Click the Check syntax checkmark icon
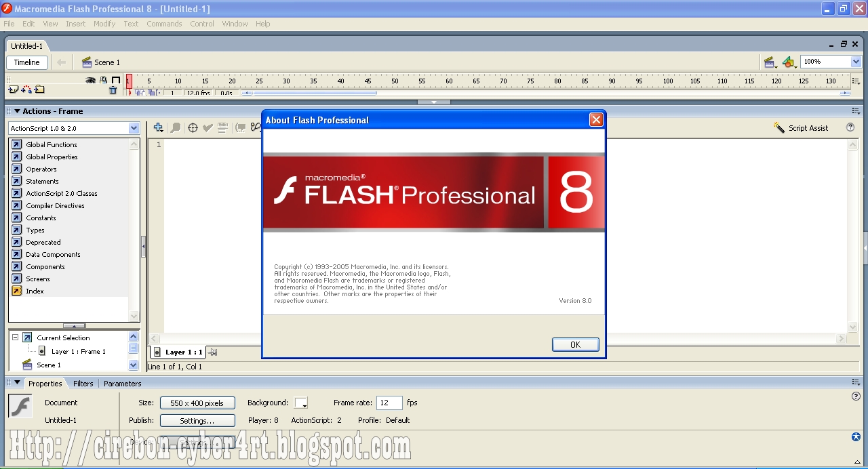The height and width of the screenshot is (469, 868). point(208,127)
